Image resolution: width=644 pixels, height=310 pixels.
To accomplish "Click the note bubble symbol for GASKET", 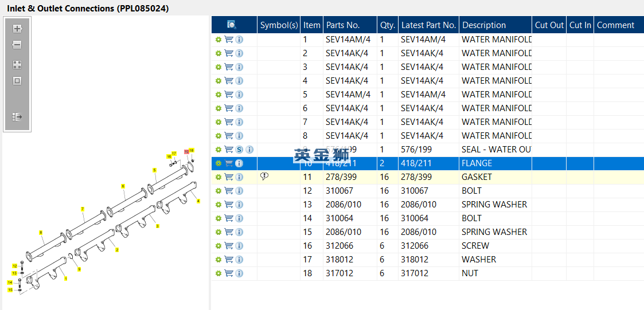I will coord(264,176).
